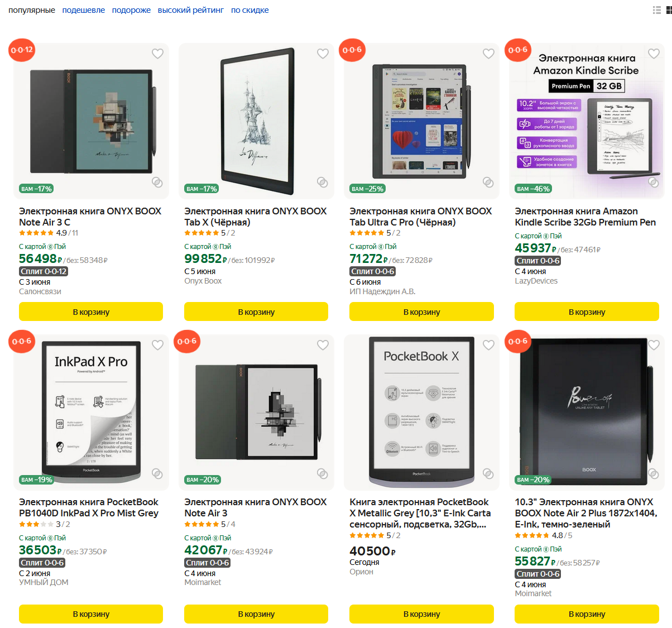Add Amazon Kindle Scribe to wishlist
Viewport: 672px width, 628px height.
[654, 54]
